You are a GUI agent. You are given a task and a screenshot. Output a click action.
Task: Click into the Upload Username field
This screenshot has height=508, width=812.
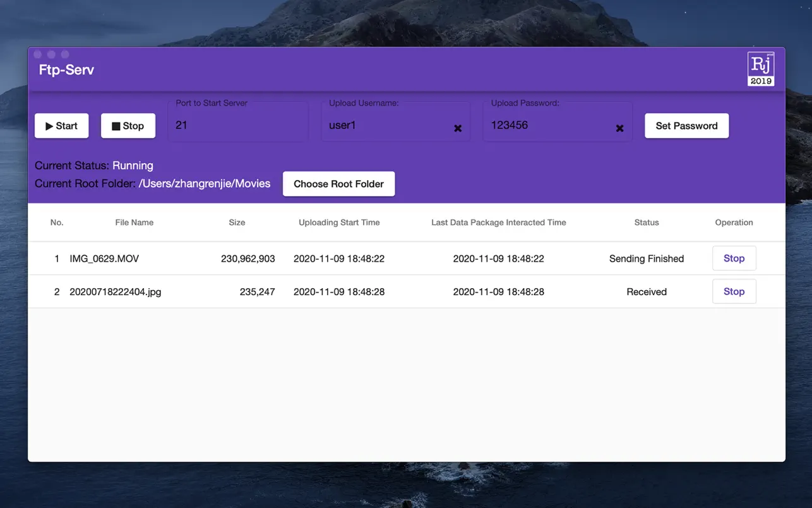[x=385, y=125]
